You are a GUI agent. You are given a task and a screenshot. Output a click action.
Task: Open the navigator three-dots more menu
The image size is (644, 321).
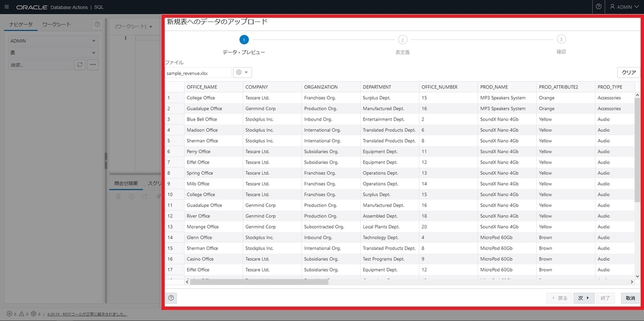92,64
